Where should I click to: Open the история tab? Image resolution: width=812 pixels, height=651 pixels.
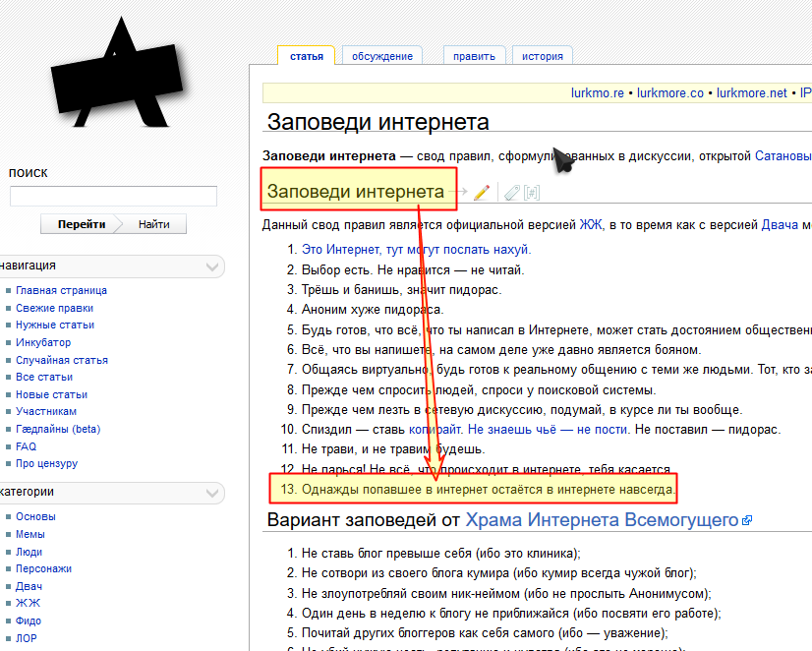click(x=543, y=56)
